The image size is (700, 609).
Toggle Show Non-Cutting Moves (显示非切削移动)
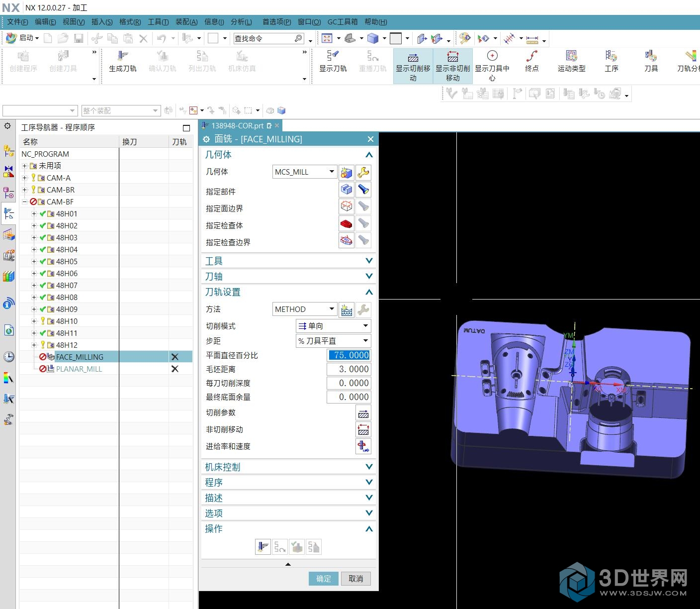tap(453, 66)
